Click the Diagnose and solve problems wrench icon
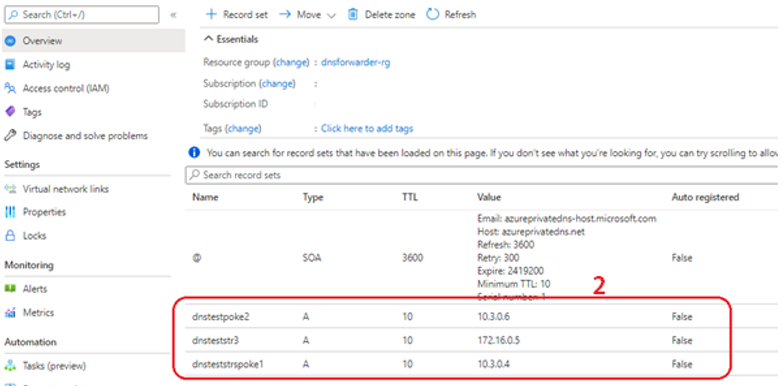 [x=9, y=135]
